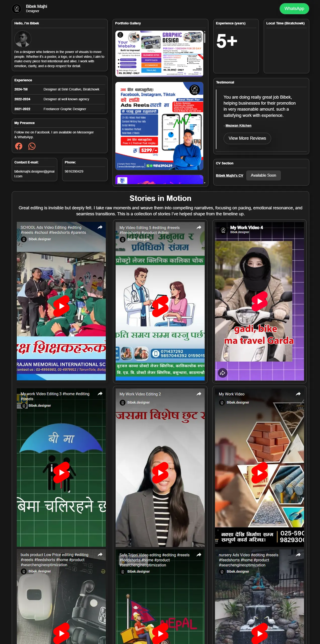320x644 pixels.
Task: Click the Bibek logo in the header
Action: [17, 9]
